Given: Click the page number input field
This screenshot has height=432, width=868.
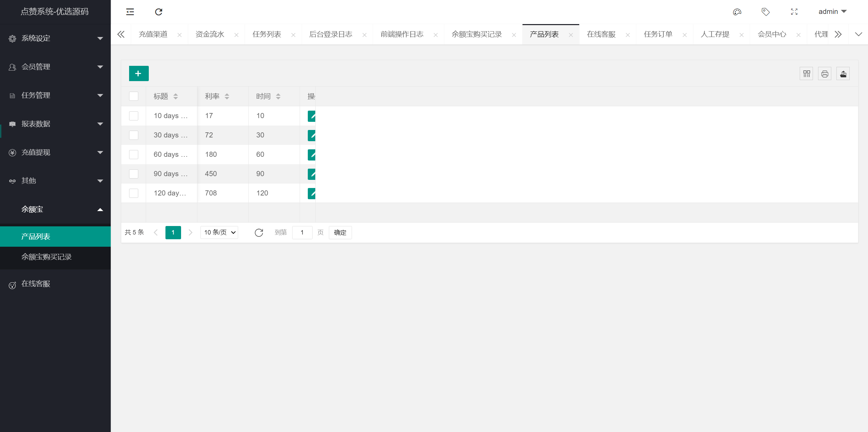Looking at the screenshot, I should click(302, 232).
